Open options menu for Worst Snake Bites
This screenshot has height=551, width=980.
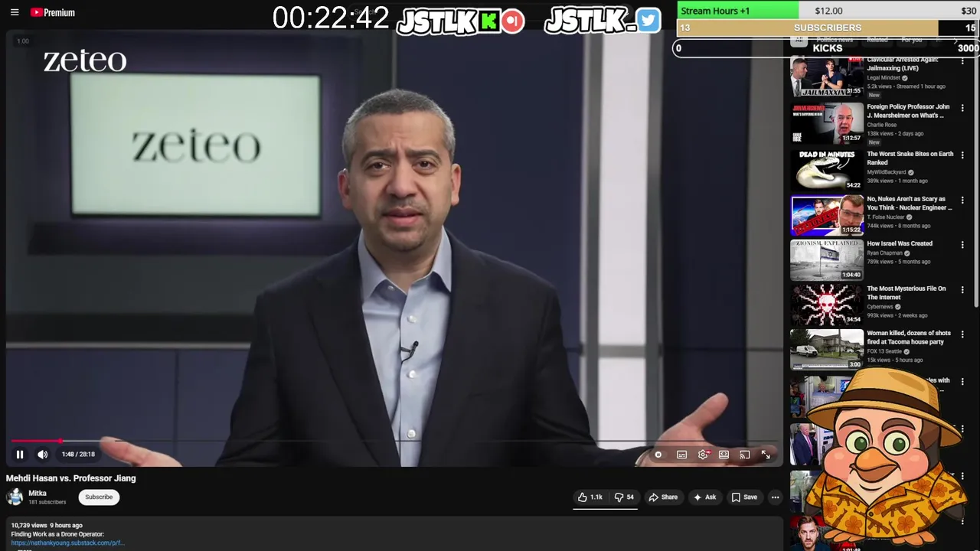(962, 155)
